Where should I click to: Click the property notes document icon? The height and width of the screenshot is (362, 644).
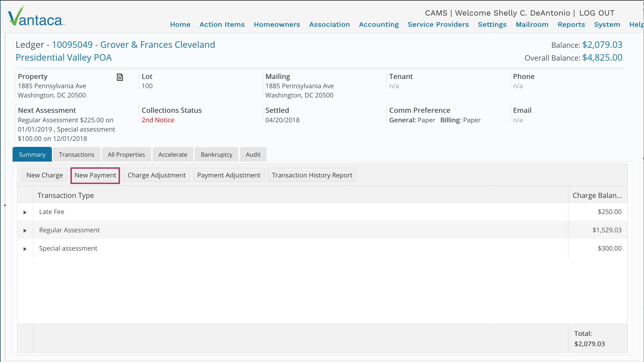tap(120, 77)
